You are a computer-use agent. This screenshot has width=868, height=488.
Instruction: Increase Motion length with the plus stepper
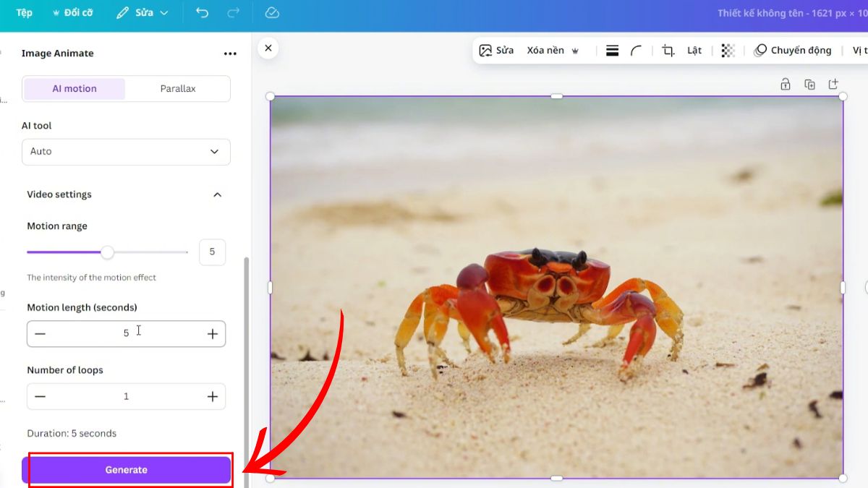[x=212, y=333]
